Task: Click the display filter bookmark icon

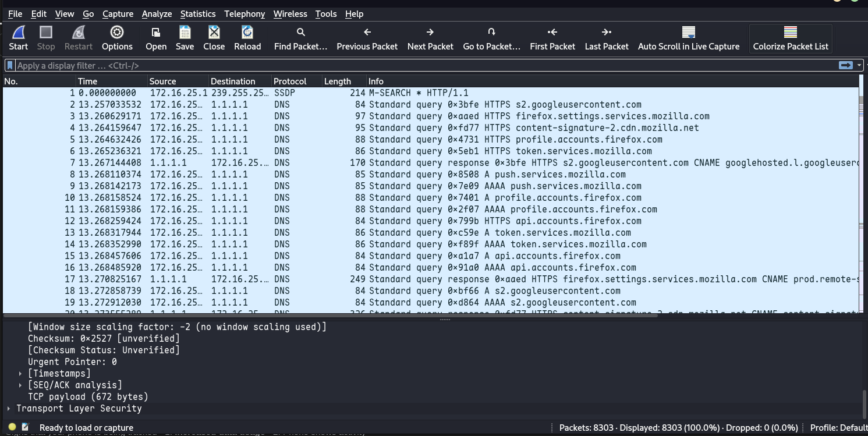Action: coord(10,65)
